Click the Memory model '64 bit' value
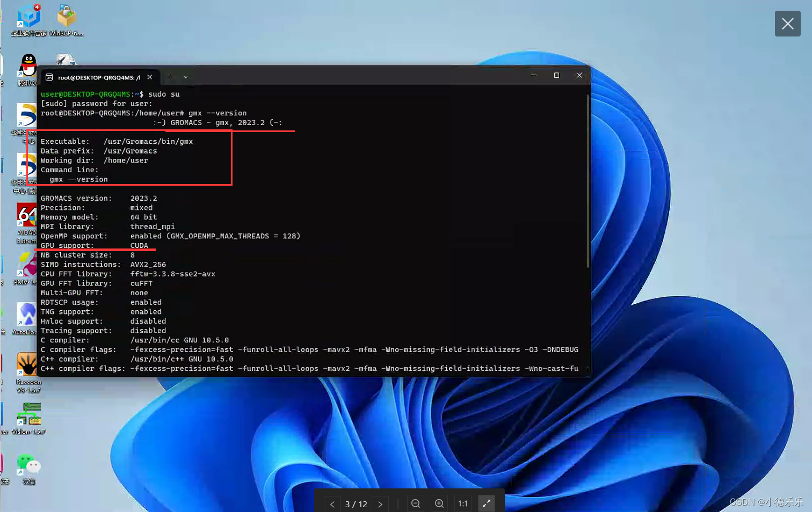812x512 pixels. (x=143, y=217)
